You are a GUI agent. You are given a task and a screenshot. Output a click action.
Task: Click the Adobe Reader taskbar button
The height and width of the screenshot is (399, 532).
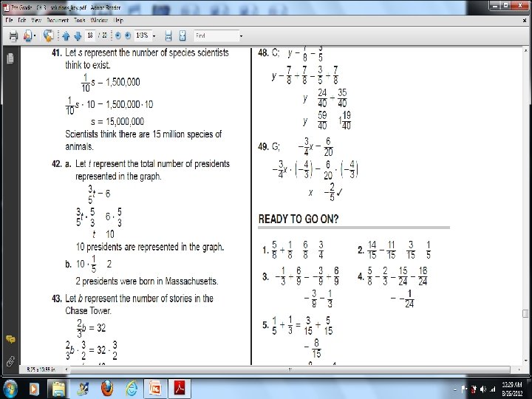coord(180,389)
